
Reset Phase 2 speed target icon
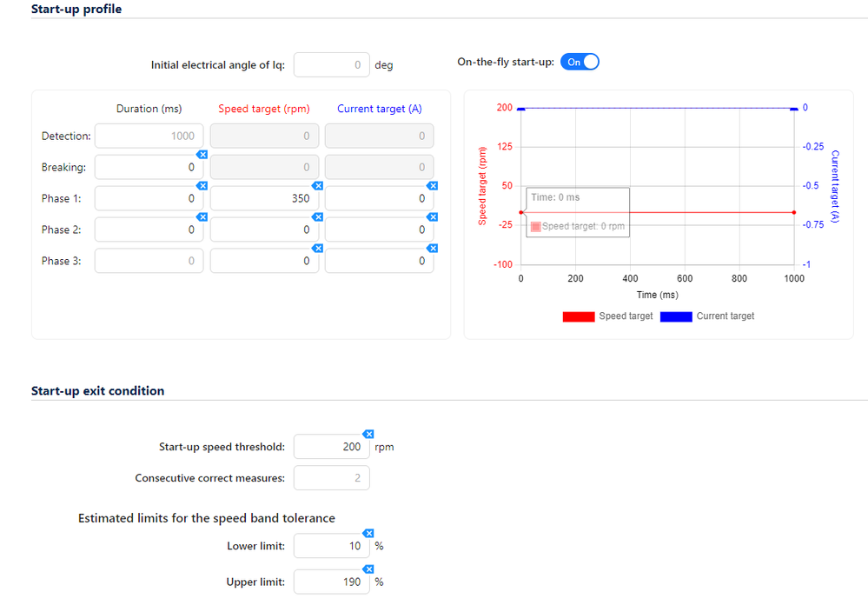click(x=317, y=216)
